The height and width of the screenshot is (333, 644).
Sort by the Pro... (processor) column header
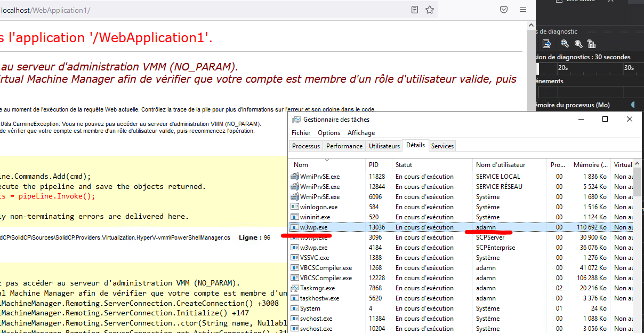(558, 164)
